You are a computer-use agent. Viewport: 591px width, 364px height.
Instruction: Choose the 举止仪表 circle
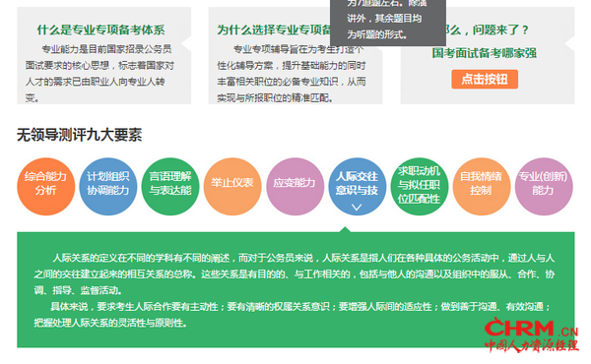click(232, 186)
